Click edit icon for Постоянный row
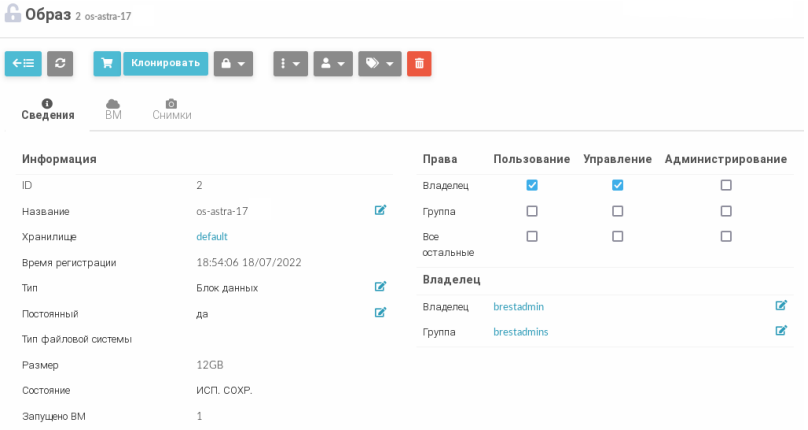This screenshot has width=808, height=430. [380, 313]
